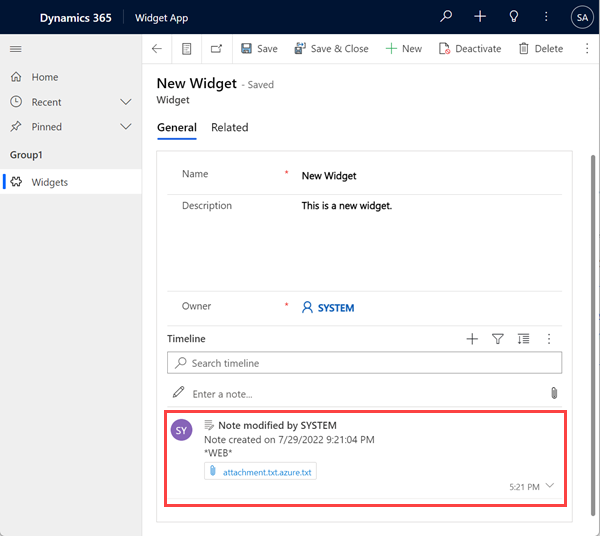Image resolution: width=600 pixels, height=536 pixels.
Task: Click Save in the command bar
Action: [259, 49]
